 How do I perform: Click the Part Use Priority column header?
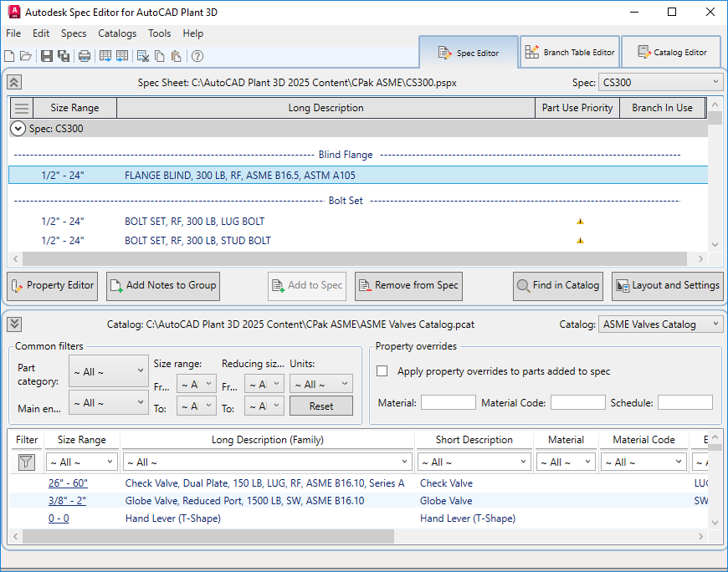pos(577,108)
